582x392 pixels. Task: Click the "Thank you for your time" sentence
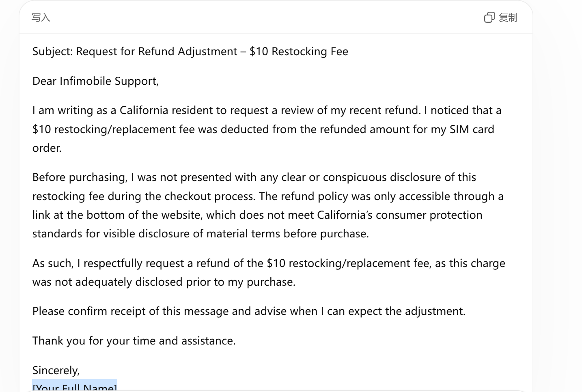pyautogui.click(x=134, y=340)
